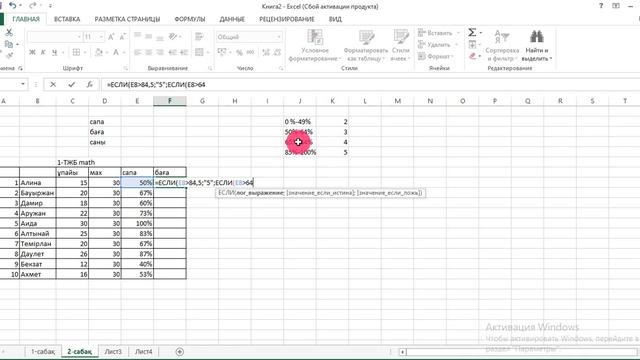Image resolution: width=640 pixels, height=360 pixels.
Task: Click the Increase Indent icon
Action: 184,52
